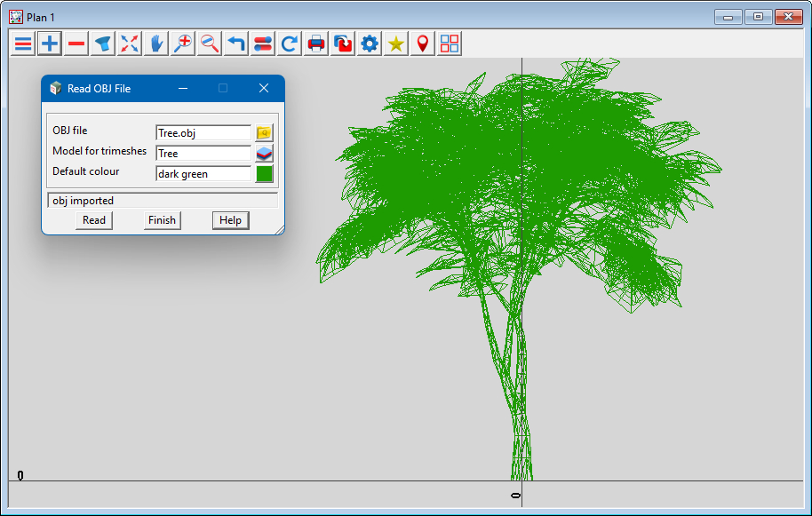Click the blue back-arrow previous view icon

tap(236, 44)
